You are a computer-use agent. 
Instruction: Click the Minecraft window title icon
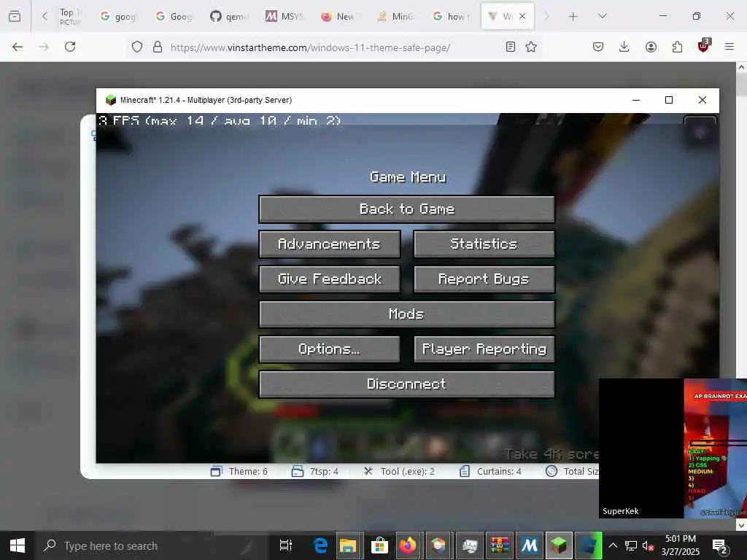[111, 100]
